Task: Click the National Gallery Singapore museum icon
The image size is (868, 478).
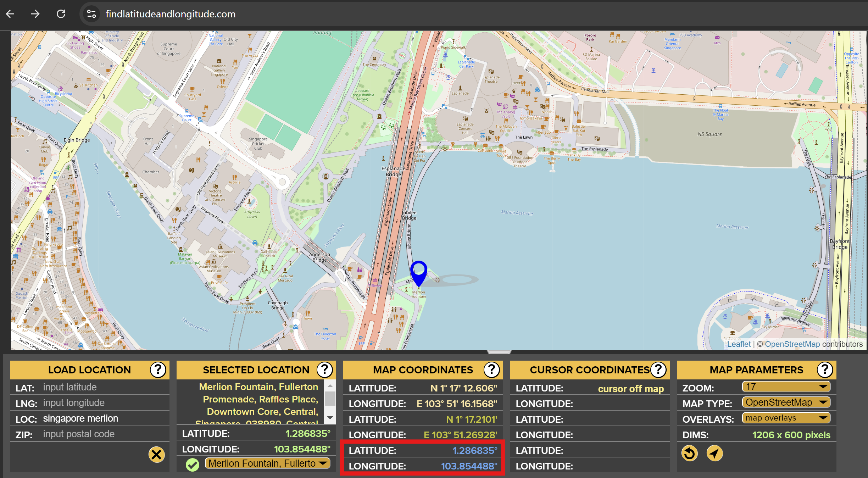Action: click(x=219, y=61)
